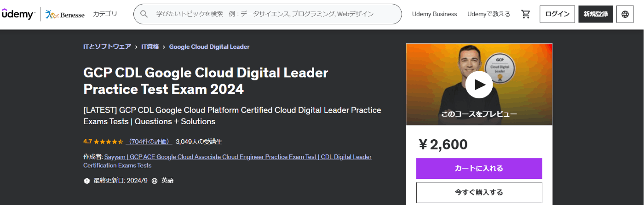Click the 新規登録 button
The image size is (644, 205).
point(596,14)
